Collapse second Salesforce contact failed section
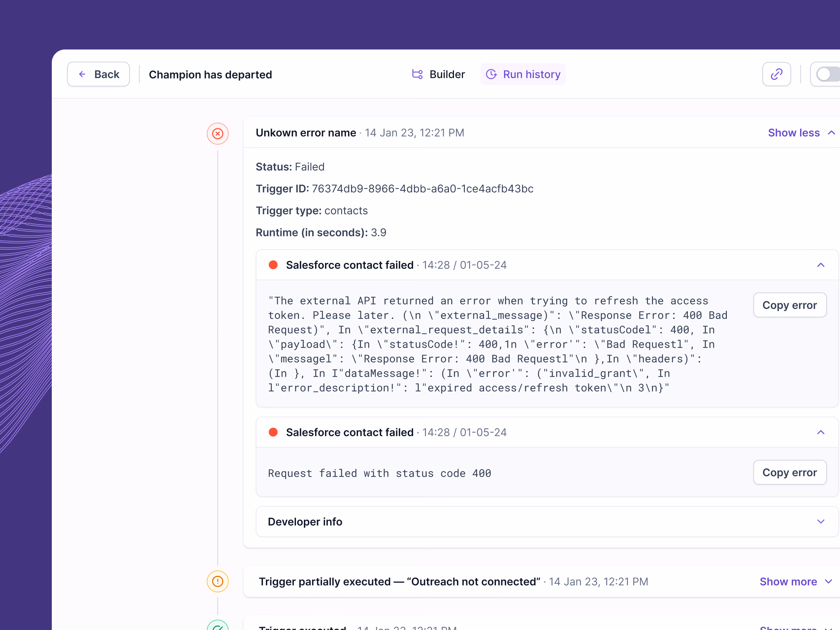 [x=821, y=432]
